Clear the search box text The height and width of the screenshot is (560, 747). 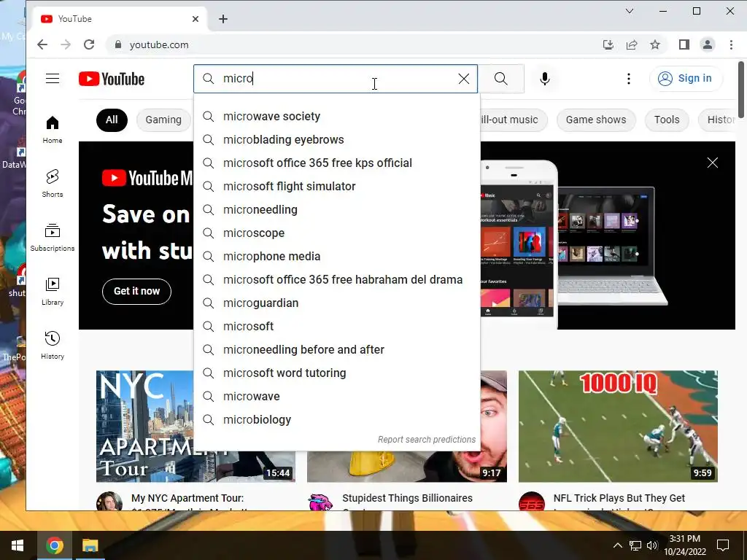click(463, 79)
